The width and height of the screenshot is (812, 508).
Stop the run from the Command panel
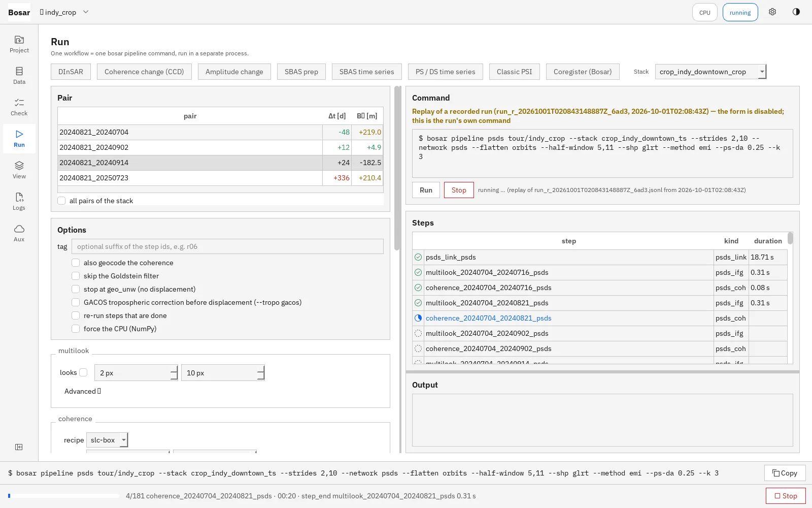(x=459, y=190)
